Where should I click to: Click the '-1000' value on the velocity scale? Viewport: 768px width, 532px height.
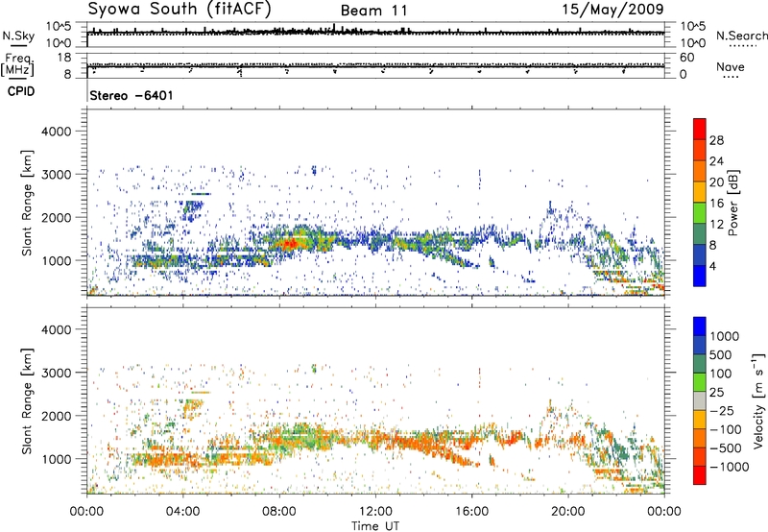(729, 467)
